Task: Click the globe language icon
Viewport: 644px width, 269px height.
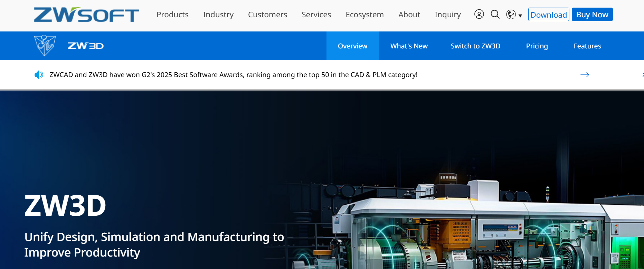Action: pos(511,15)
